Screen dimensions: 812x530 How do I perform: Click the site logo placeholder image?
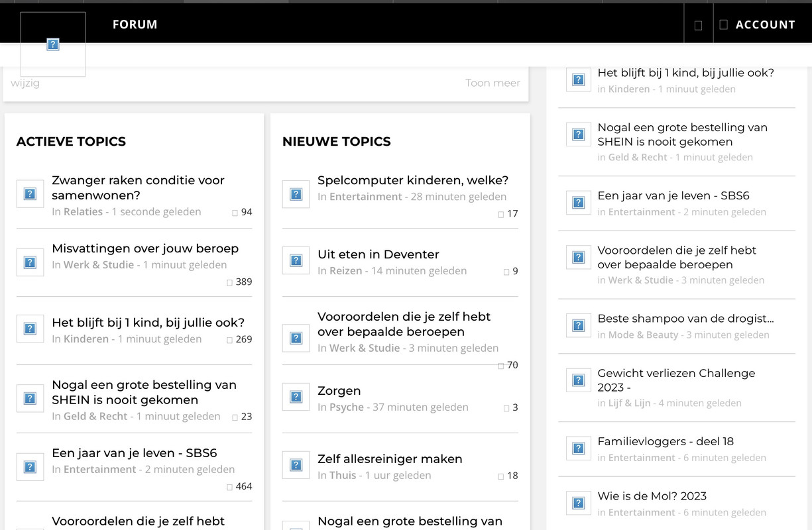pyautogui.click(x=53, y=44)
